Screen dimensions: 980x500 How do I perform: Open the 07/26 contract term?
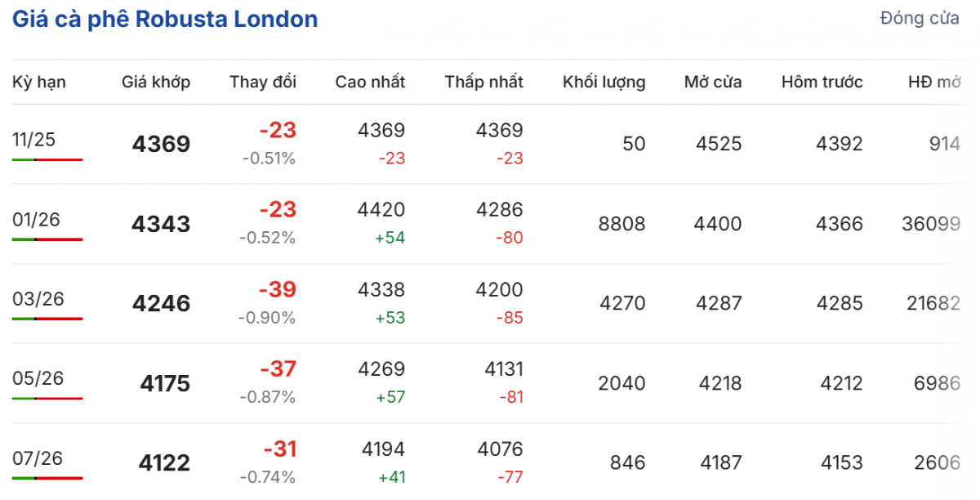click(38, 458)
